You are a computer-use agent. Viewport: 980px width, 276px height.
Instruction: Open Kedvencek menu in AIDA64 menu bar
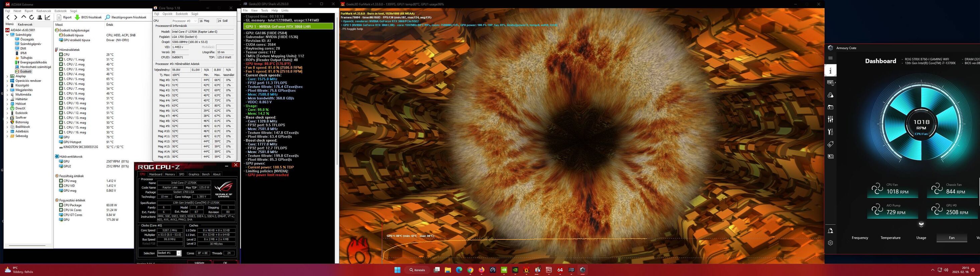(44, 11)
